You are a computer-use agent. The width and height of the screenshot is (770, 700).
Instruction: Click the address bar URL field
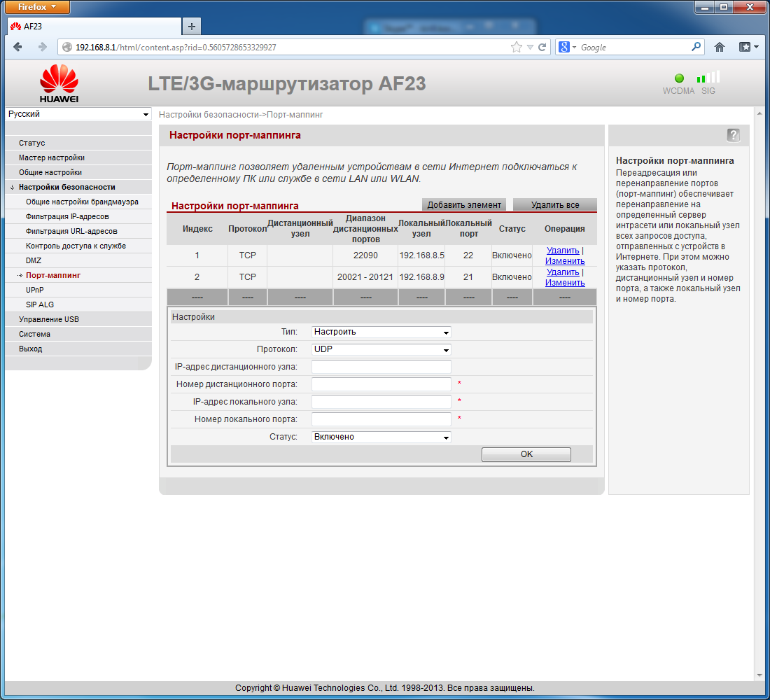(x=290, y=47)
